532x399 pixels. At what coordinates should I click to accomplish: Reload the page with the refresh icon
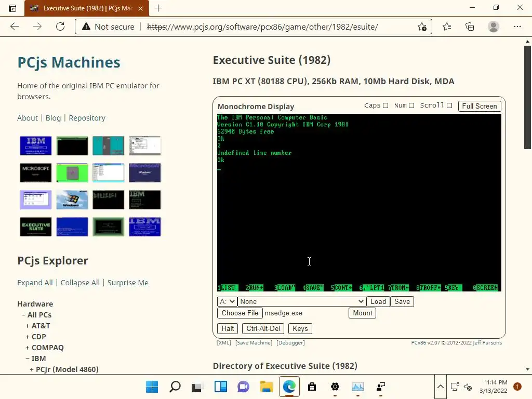coord(60,26)
